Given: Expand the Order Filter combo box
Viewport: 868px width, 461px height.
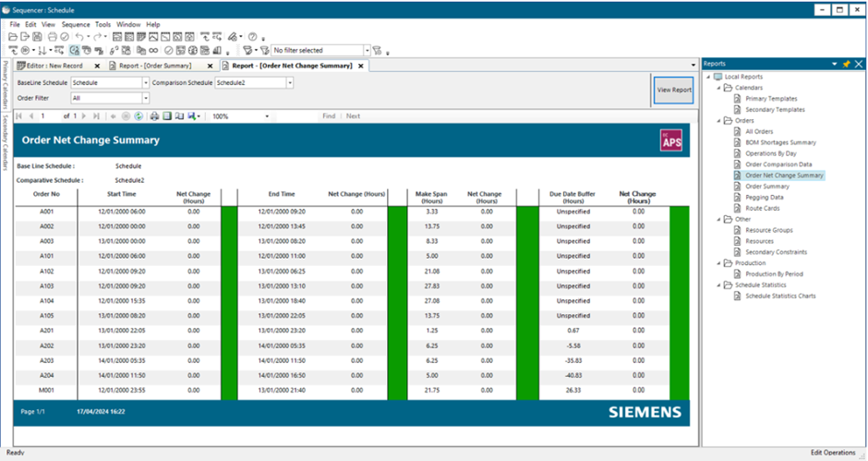Looking at the screenshot, I should coord(145,97).
